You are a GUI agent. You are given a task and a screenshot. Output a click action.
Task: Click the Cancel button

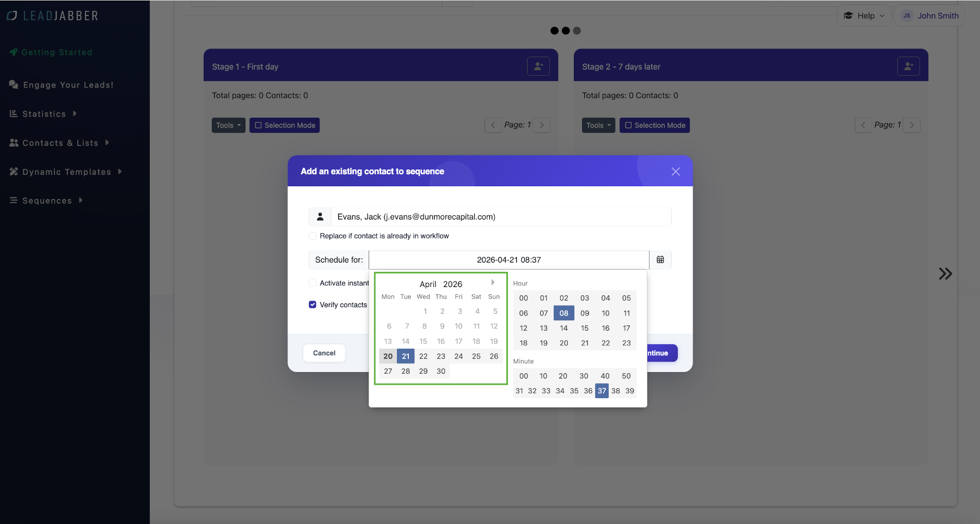click(x=324, y=353)
